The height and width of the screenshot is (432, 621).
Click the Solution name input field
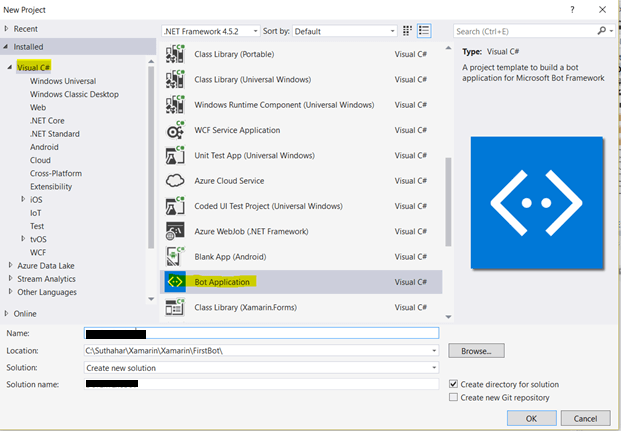[261, 384]
